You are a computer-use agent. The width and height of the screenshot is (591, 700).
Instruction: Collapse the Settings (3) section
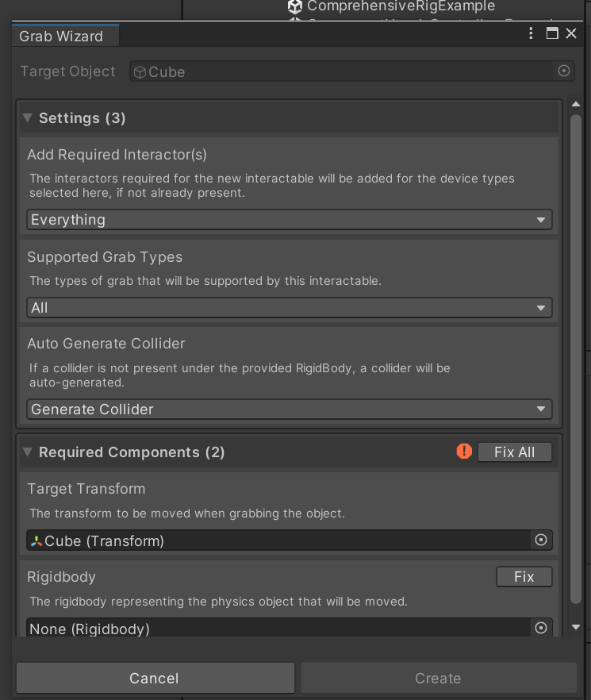(x=28, y=118)
